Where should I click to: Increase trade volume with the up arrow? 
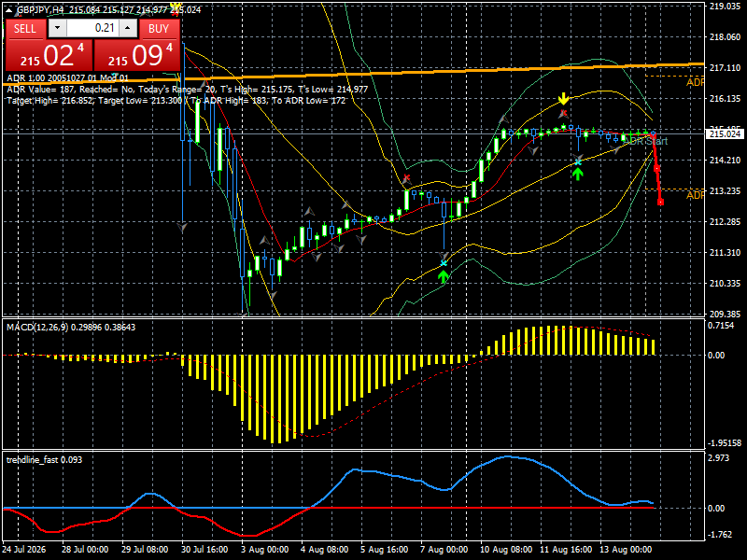[128, 28]
